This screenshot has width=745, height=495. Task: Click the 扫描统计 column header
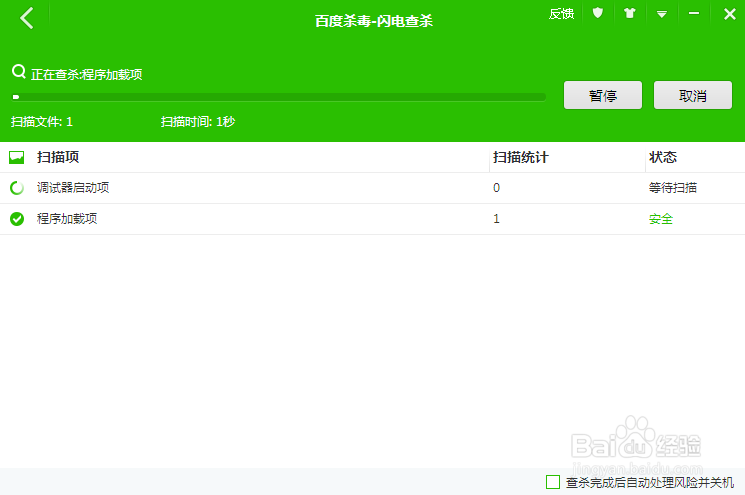click(x=520, y=157)
